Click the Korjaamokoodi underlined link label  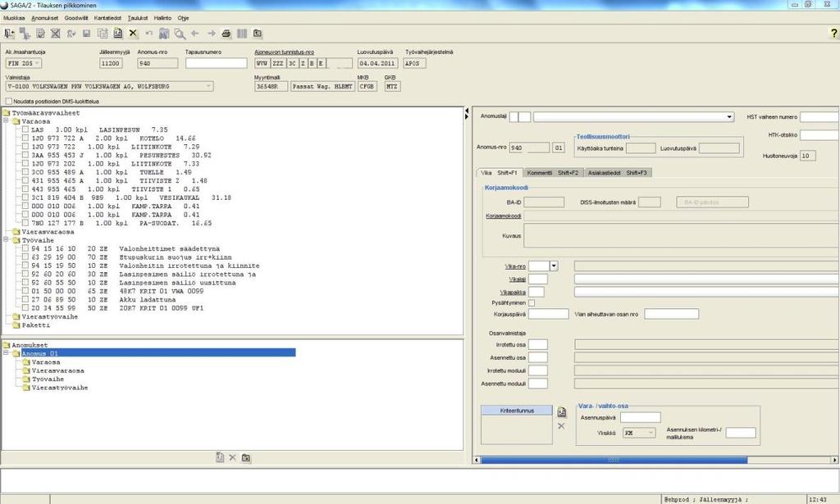pyautogui.click(x=504, y=216)
